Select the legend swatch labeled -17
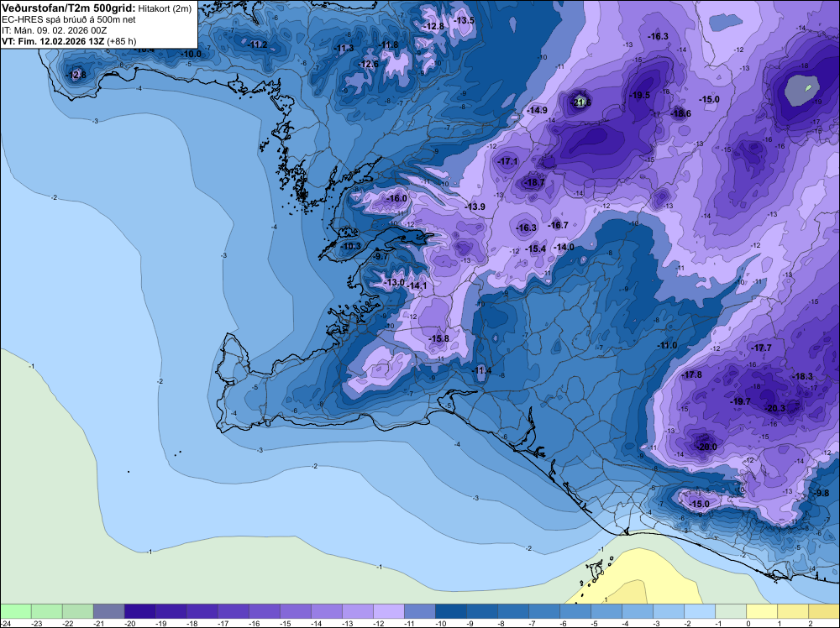The height and width of the screenshot is (628, 840). [233, 611]
